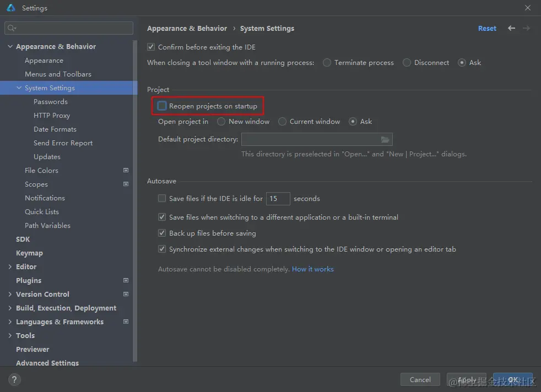Click the Reset link
The width and height of the screenshot is (541, 392).
487,28
